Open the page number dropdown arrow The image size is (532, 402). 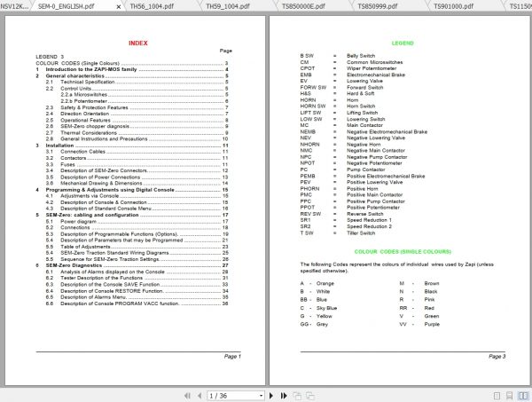click(x=261, y=396)
